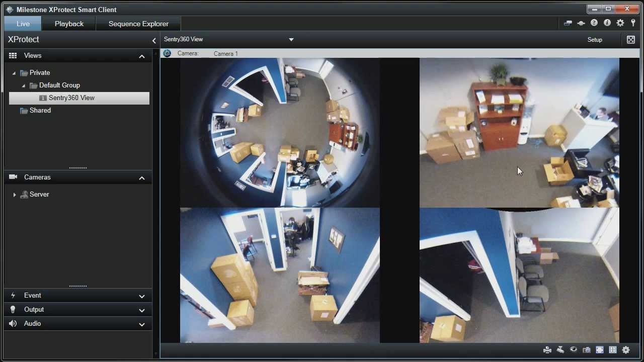Select the Server item under Cameras
This screenshot has height=362, width=644.
(x=39, y=194)
